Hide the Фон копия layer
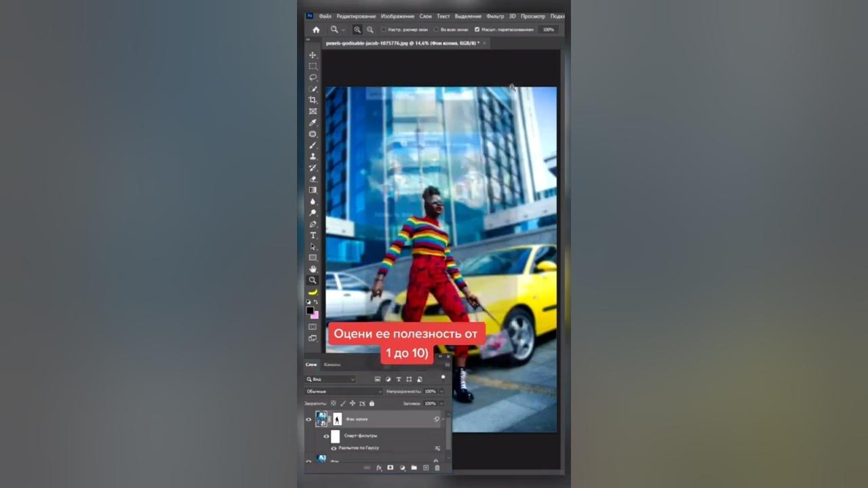The width and height of the screenshot is (868, 488). coord(309,420)
